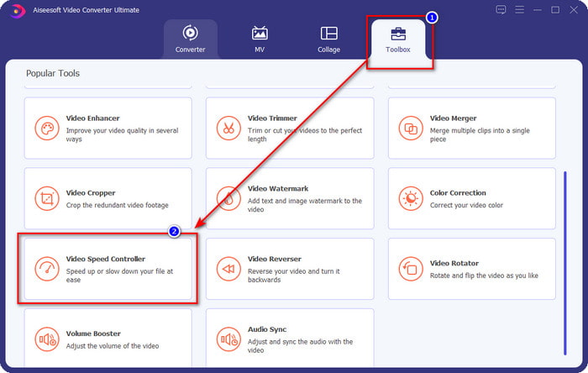588x373 pixels.
Task: Switch to the MV tab
Action: (x=260, y=39)
